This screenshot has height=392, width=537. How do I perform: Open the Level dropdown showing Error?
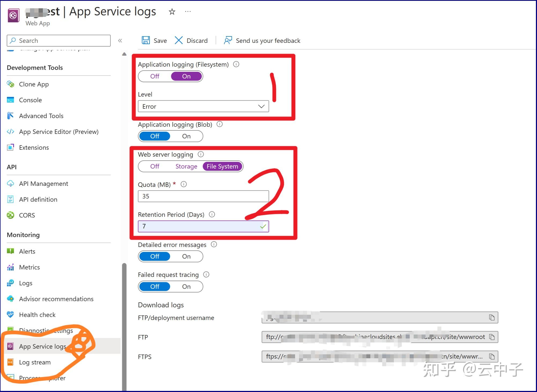click(203, 106)
